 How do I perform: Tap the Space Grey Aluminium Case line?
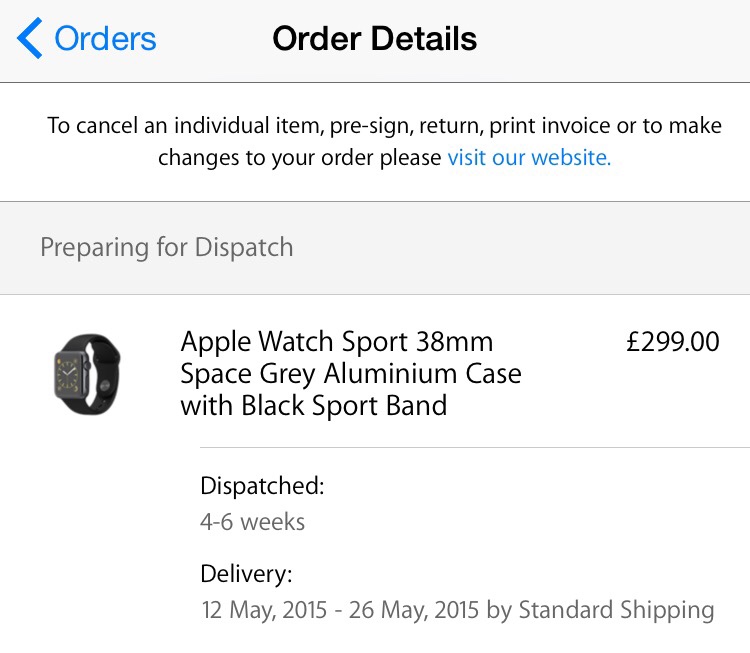coord(350,374)
